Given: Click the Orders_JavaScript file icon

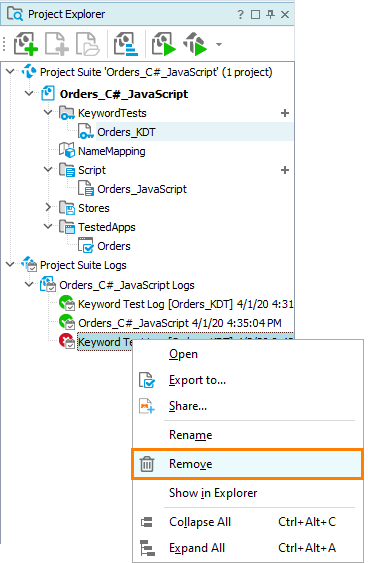Looking at the screenshot, I should (86, 189).
